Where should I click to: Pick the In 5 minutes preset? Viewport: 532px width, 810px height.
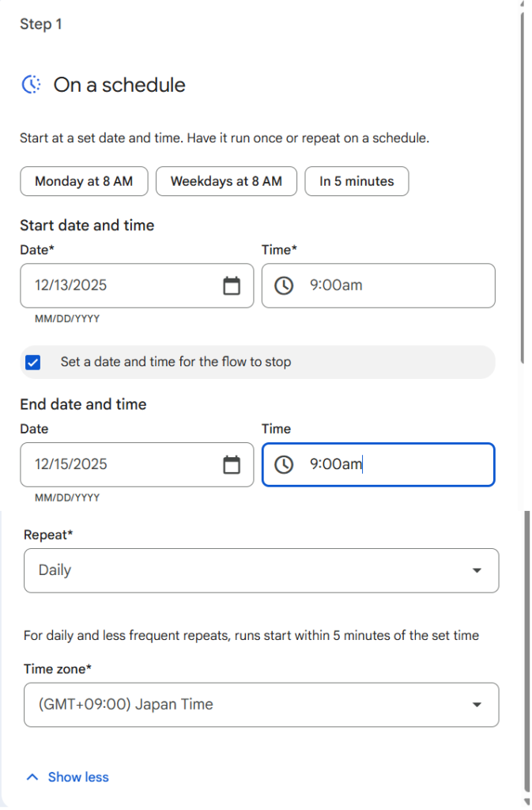[x=357, y=181]
